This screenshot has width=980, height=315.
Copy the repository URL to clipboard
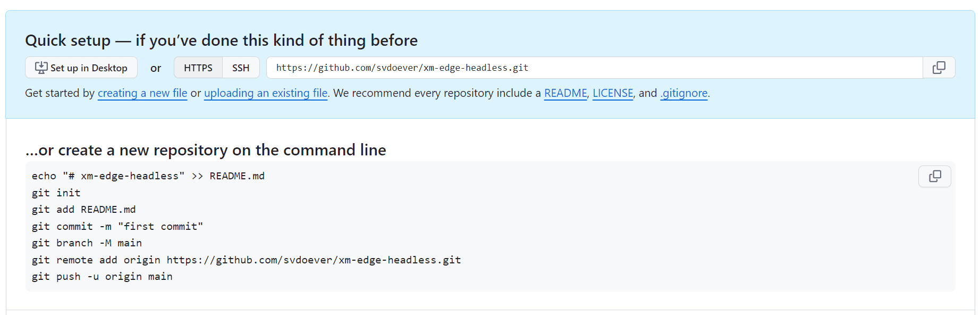(939, 68)
